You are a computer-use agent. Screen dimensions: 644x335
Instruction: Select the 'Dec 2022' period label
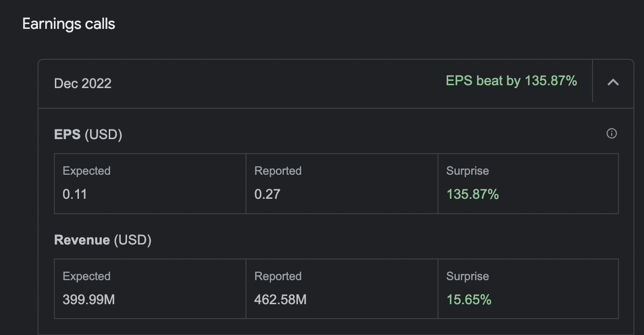(83, 83)
